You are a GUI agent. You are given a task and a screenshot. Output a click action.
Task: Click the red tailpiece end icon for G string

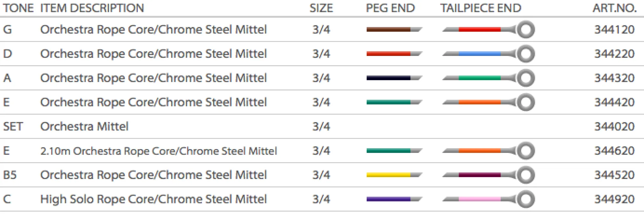[488, 30]
